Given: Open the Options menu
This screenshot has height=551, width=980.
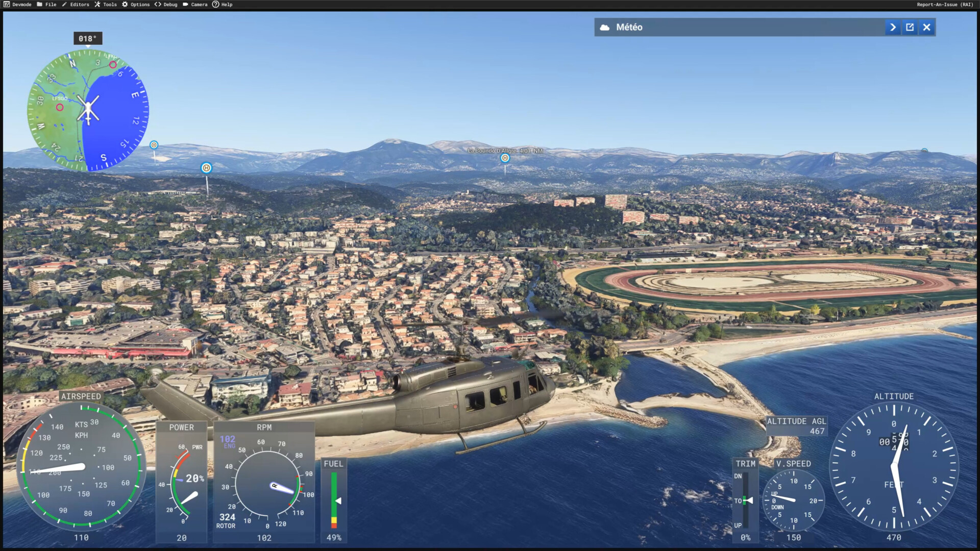Looking at the screenshot, I should pyautogui.click(x=136, y=5).
